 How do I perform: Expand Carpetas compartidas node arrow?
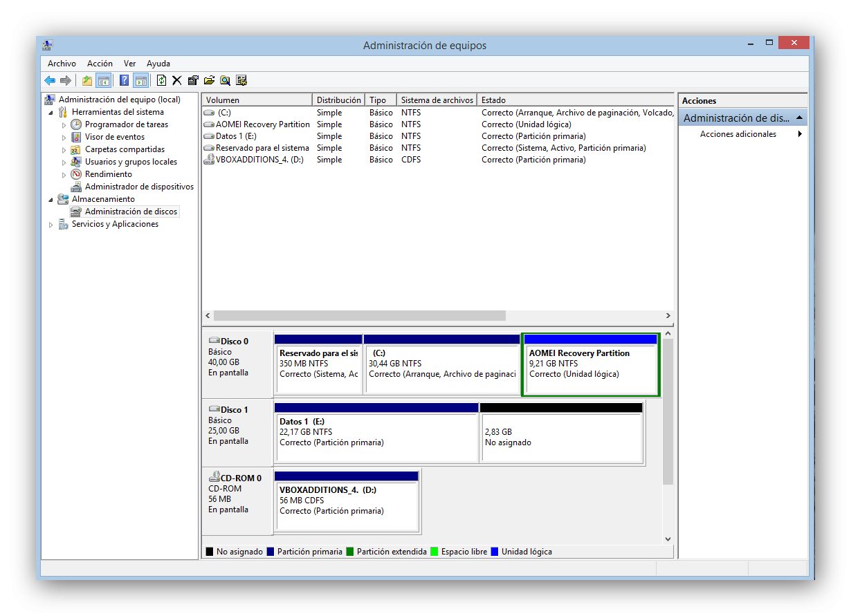[x=64, y=150]
